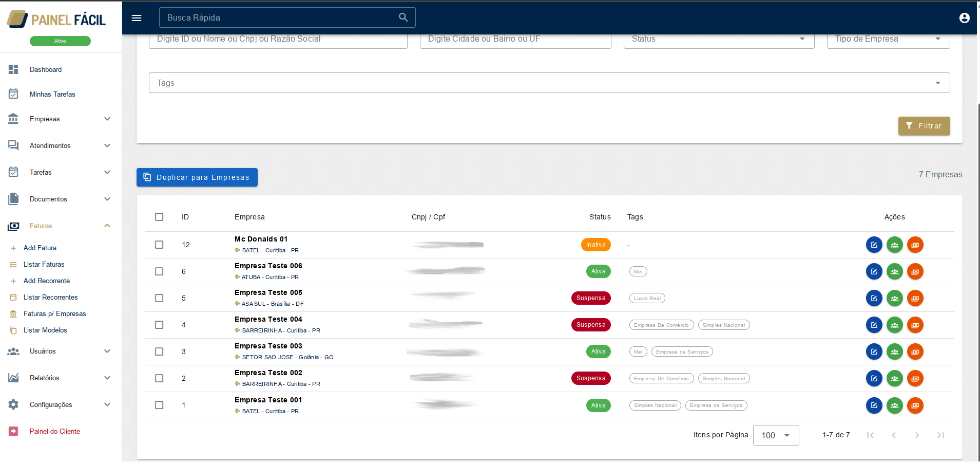Open items per page dropdown showing 100

tap(775, 435)
